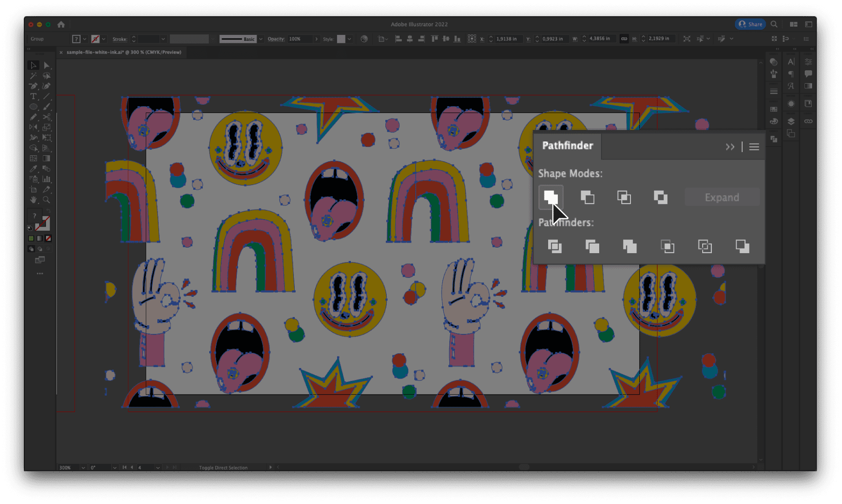The image size is (842, 504).
Task: Open the graphic Style dropdown
Action: tap(349, 39)
